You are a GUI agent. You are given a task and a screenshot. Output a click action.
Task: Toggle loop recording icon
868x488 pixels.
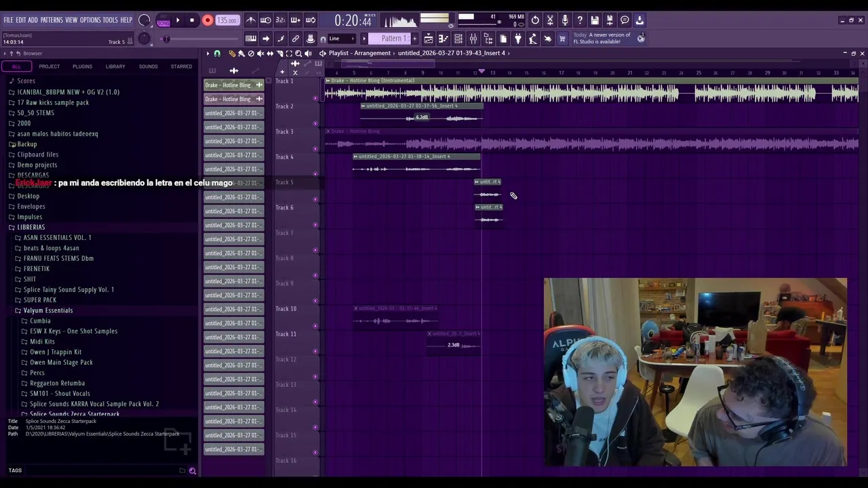tap(311, 20)
